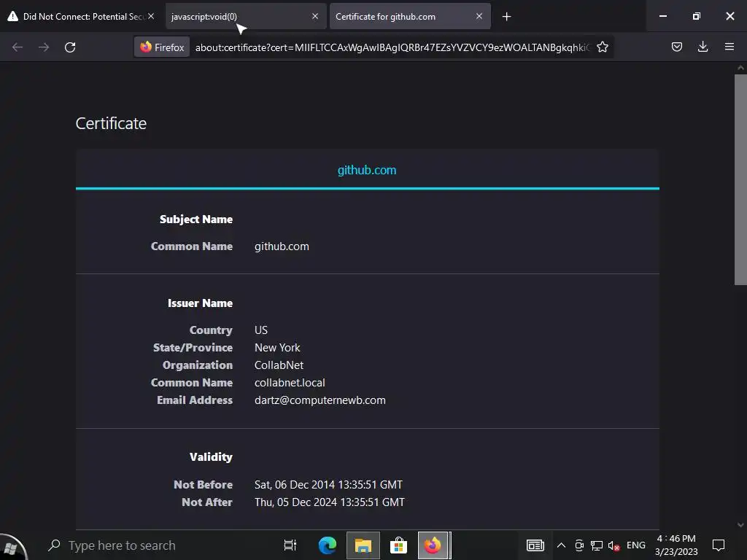
Task: Click the New York state value
Action: 277,348
